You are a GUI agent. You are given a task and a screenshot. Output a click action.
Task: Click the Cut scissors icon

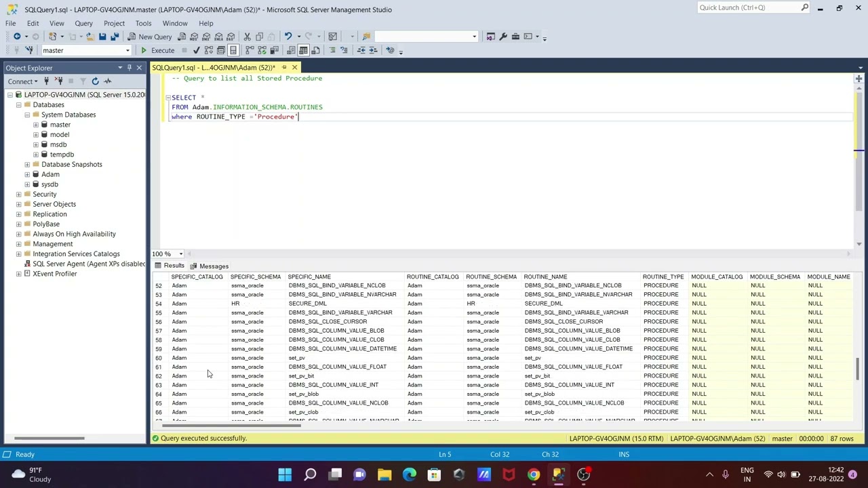click(x=248, y=37)
